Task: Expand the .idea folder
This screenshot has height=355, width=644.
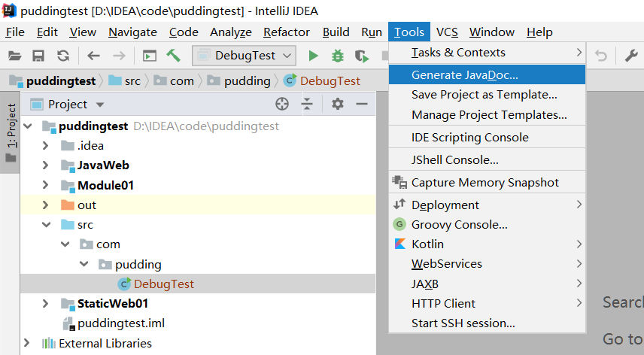Action: 46,146
